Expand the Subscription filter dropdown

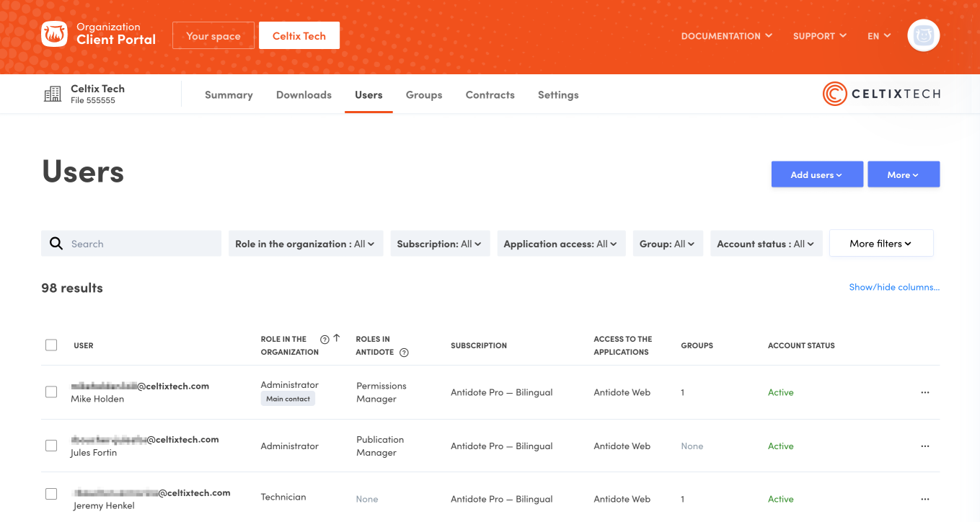[440, 244]
